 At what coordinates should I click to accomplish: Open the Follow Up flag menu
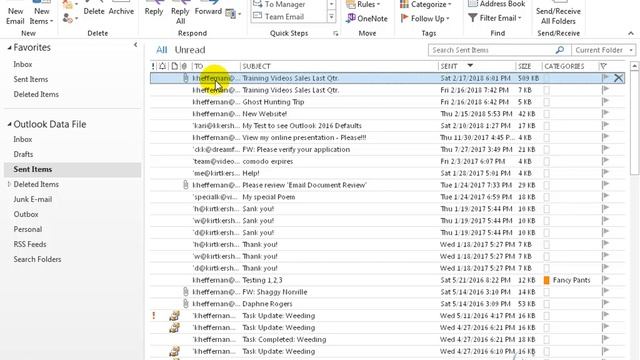[x=425, y=18]
